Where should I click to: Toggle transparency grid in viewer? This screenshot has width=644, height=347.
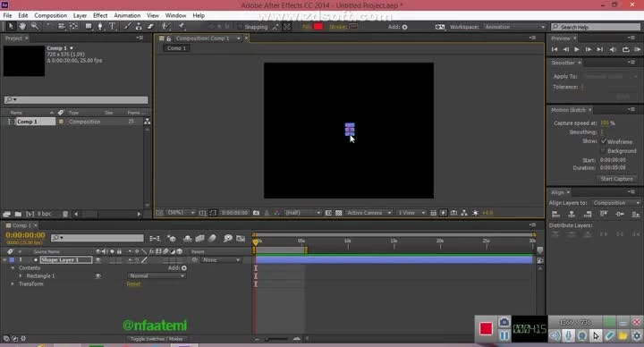pos(338,213)
